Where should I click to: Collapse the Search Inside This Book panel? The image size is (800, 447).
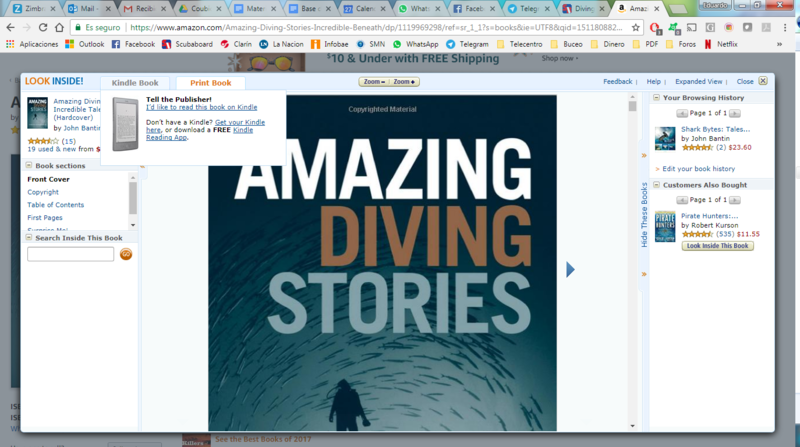pos(29,238)
